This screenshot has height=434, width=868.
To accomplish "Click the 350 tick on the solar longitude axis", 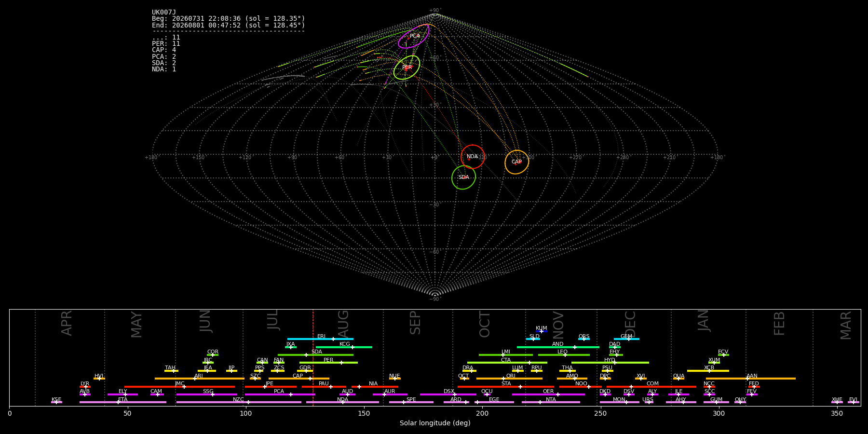I will tap(837, 413).
